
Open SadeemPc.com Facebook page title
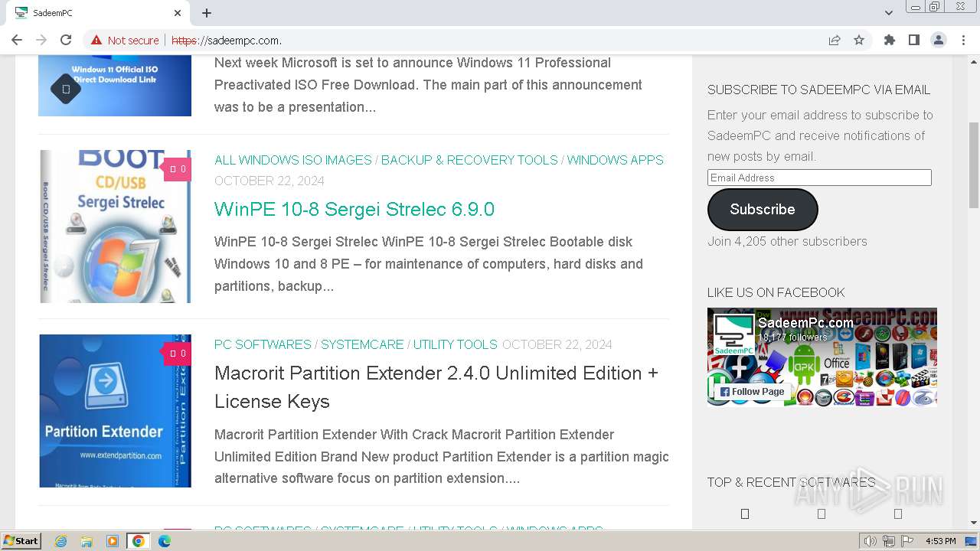(805, 323)
